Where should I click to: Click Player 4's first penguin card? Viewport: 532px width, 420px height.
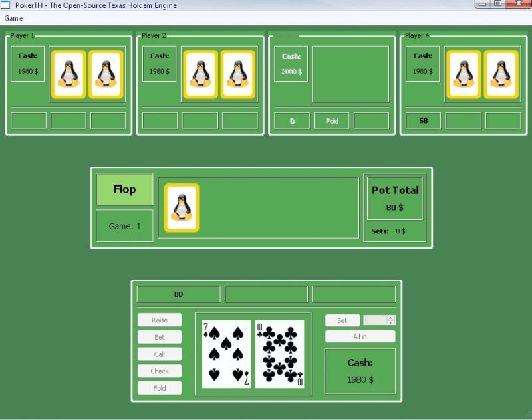click(x=464, y=74)
